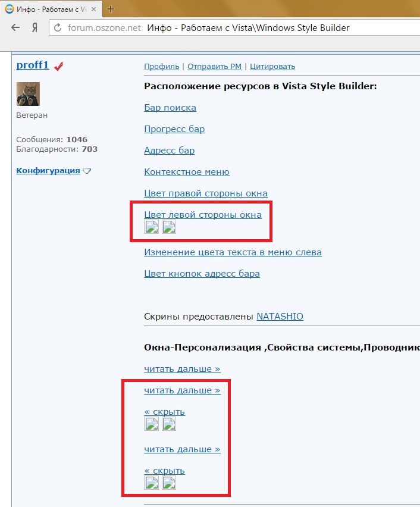Screen dimensions: 420x507
Task: Select the 'Инфо - Работаем с Vi' browser tab
Action: click(51, 9)
